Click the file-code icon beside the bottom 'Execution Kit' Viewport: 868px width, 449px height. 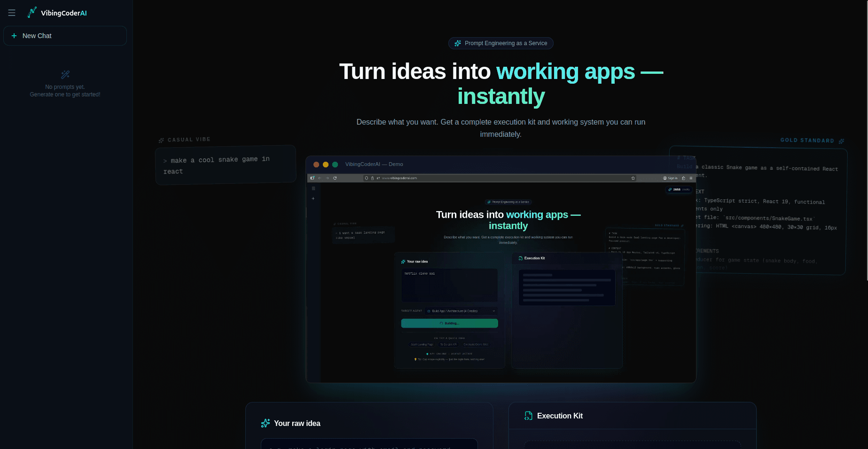coord(529,416)
